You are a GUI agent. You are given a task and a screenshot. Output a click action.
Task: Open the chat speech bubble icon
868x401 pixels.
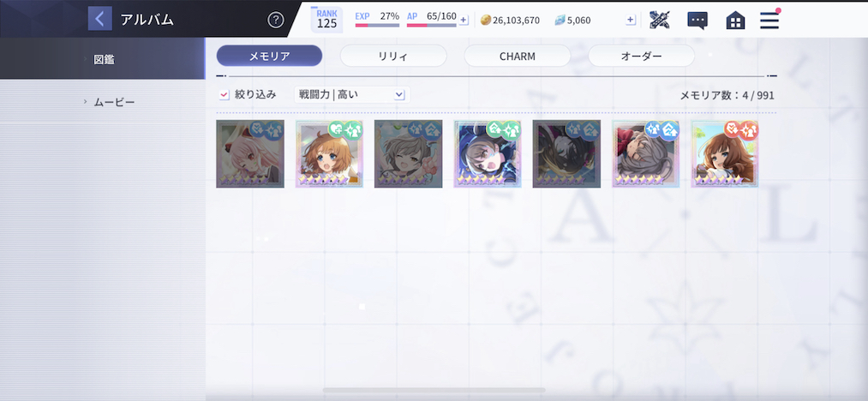click(697, 21)
